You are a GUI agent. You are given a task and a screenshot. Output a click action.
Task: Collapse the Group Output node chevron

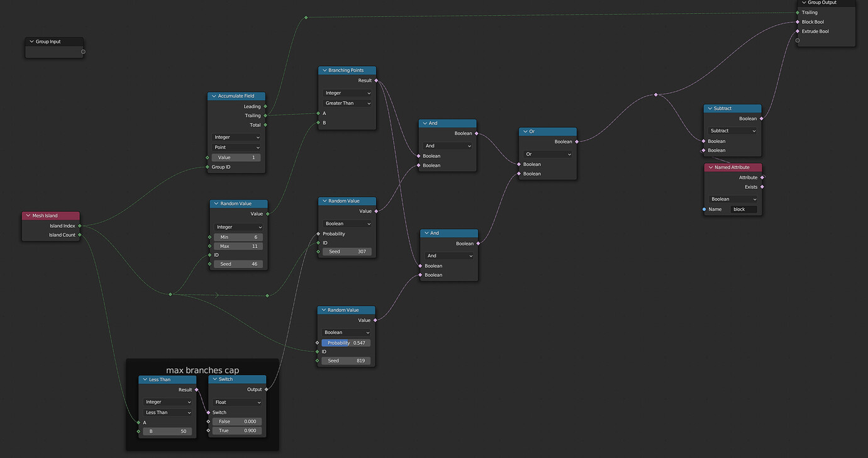[x=804, y=3]
